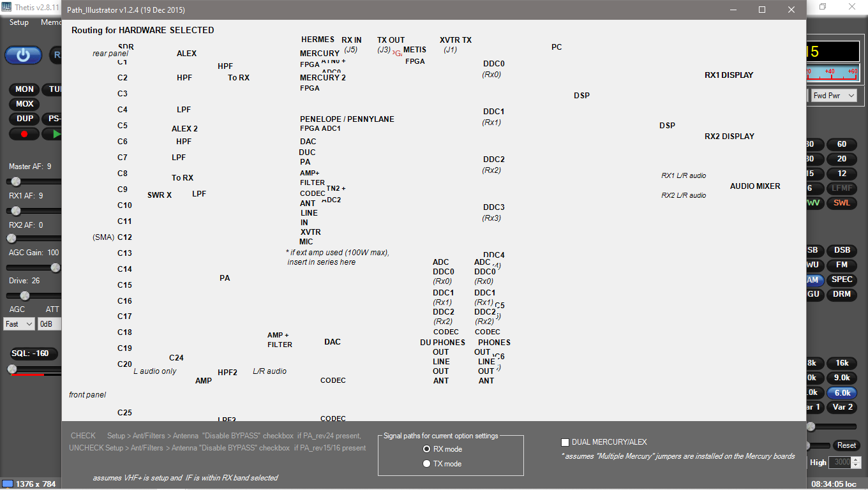Select RX mode signal paths

tap(442, 449)
